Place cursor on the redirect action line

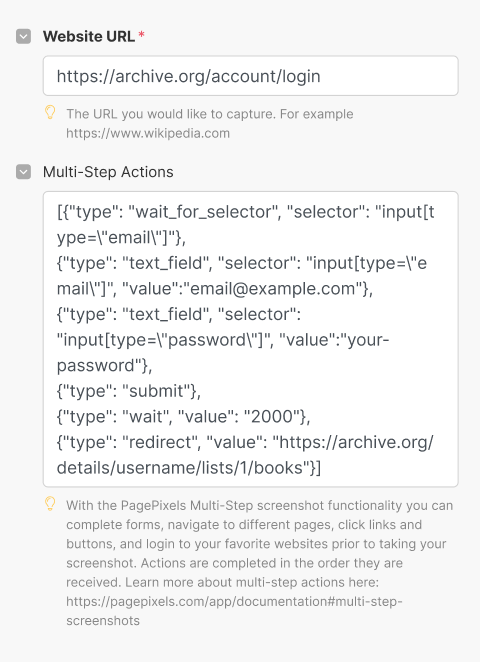[x=245, y=455]
